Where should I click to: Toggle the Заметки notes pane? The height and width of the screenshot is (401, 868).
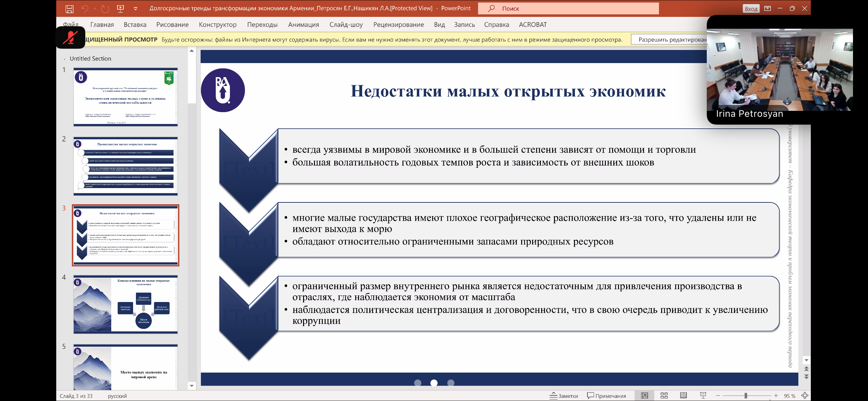coord(563,396)
